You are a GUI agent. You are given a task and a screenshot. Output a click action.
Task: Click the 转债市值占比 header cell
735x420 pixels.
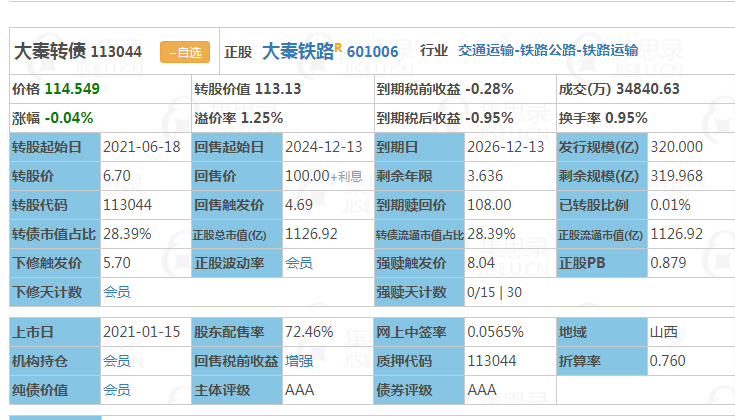click(55, 234)
